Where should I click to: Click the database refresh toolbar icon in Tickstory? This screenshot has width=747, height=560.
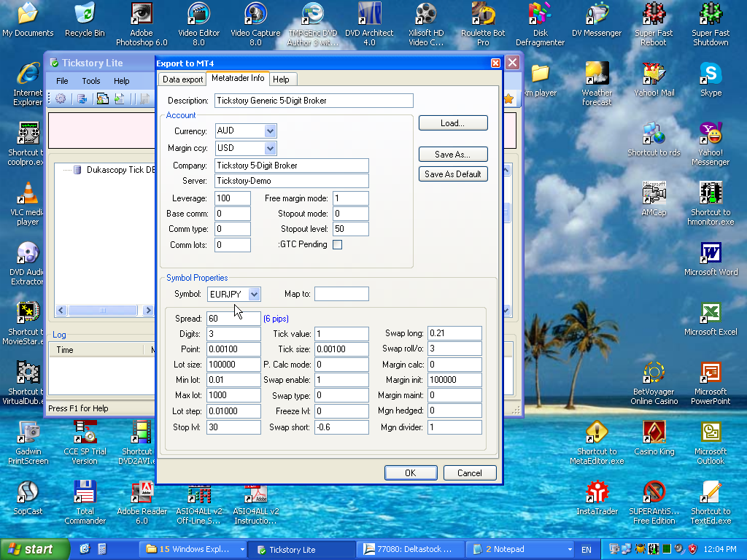tap(82, 98)
